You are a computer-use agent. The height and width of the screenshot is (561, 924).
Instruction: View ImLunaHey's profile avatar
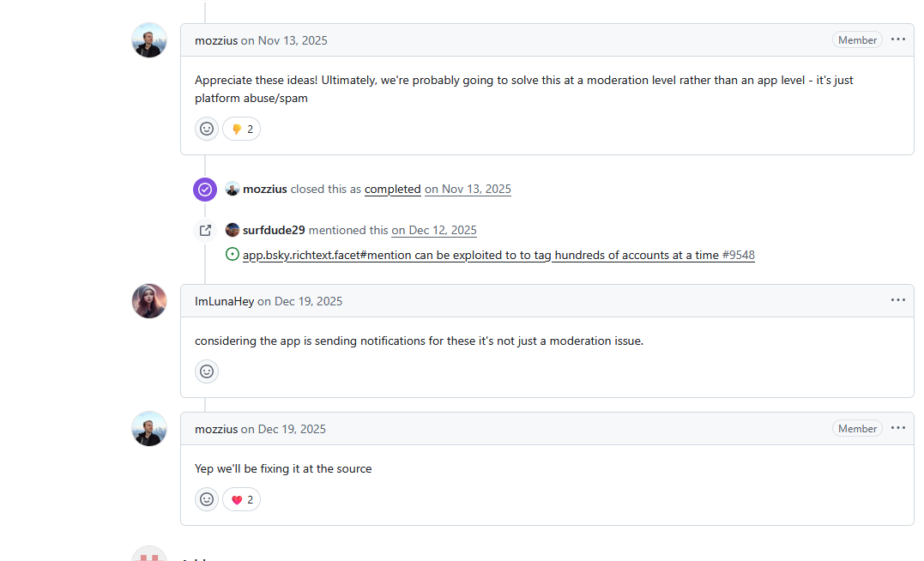point(149,301)
